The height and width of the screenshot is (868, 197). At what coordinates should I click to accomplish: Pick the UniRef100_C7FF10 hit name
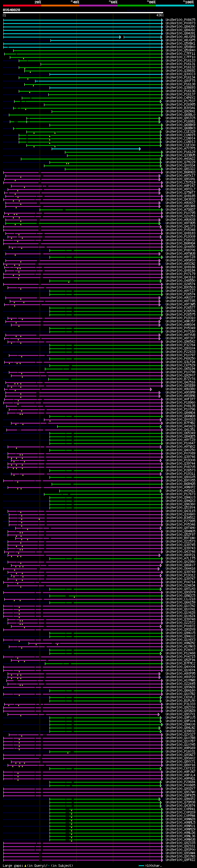point(180,57)
